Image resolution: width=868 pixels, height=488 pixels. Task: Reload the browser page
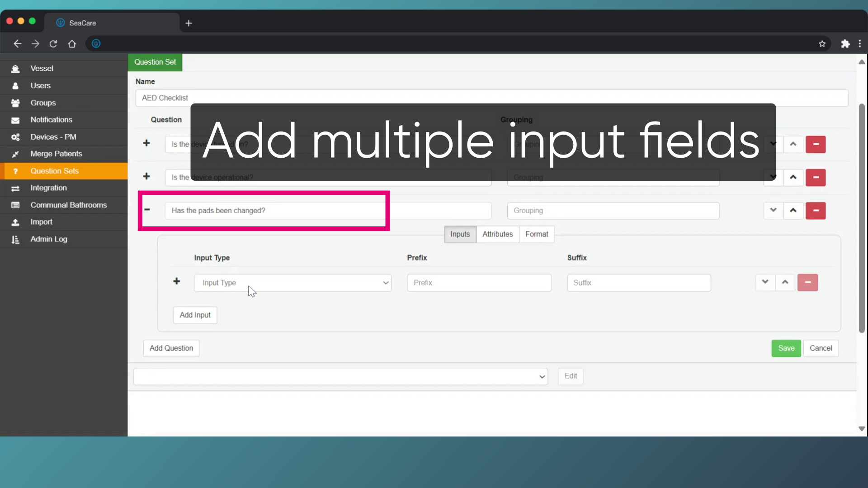pos(53,44)
